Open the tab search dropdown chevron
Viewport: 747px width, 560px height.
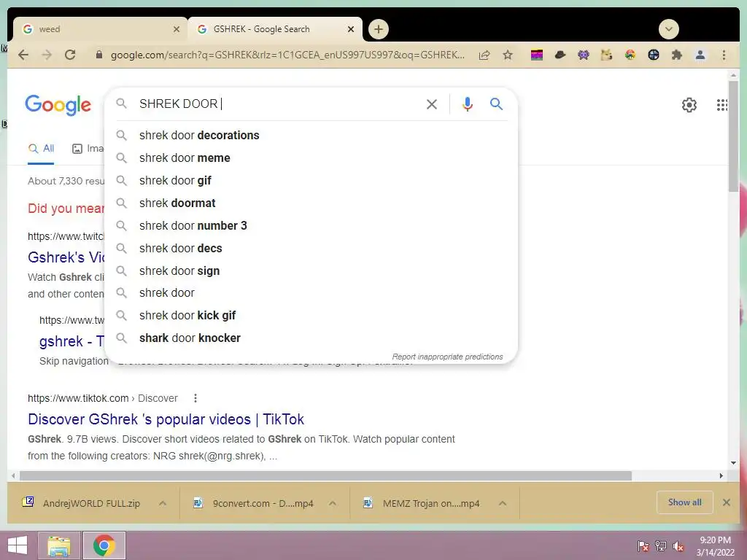(668, 29)
